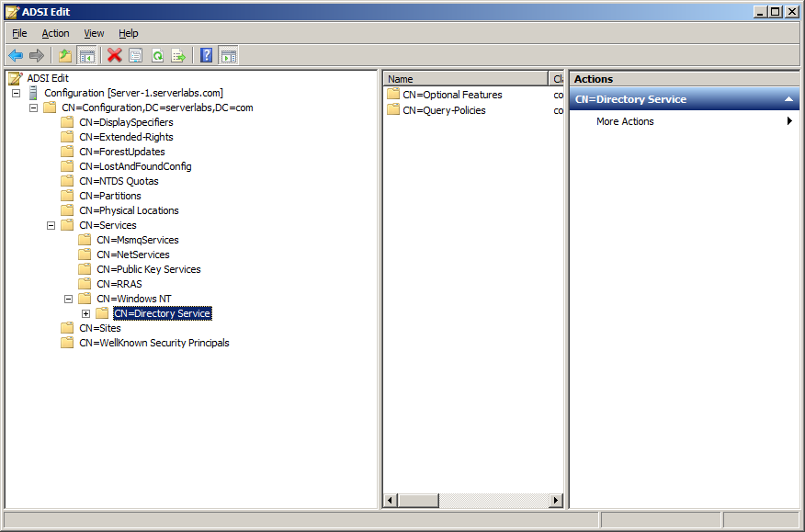Click CN=Directory Service Actions pane header
The height and width of the screenshot is (532, 805).
[684, 99]
